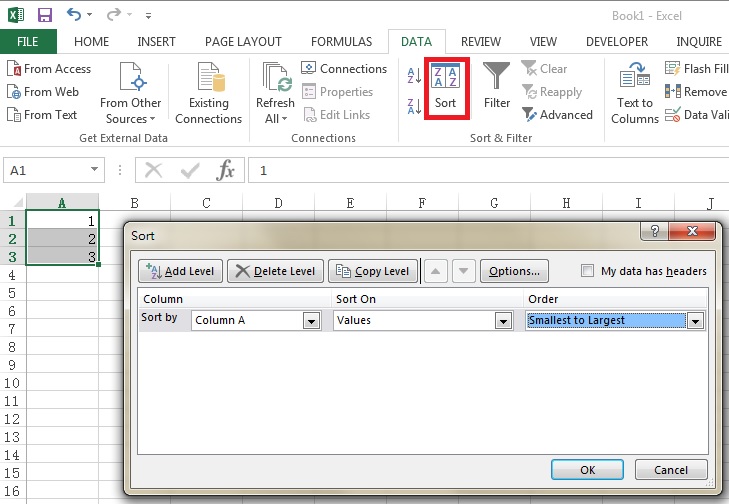Click Add Level in Sort dialog

[x=180, y=271]
